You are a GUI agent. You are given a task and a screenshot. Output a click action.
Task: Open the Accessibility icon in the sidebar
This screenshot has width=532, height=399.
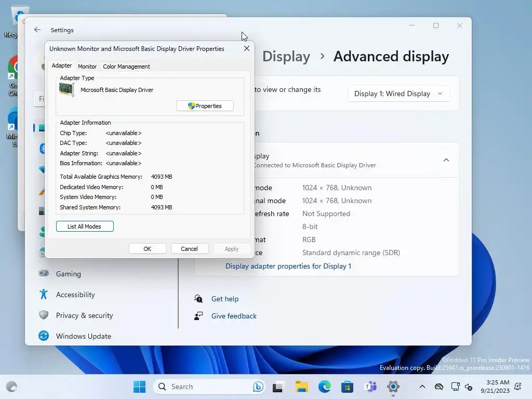[x=44, y=294]
